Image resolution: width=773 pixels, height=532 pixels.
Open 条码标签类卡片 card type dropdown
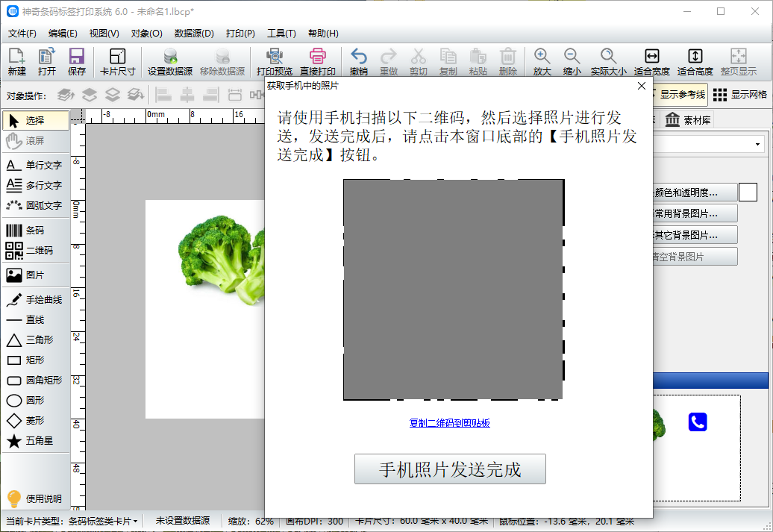pos(103,521)
